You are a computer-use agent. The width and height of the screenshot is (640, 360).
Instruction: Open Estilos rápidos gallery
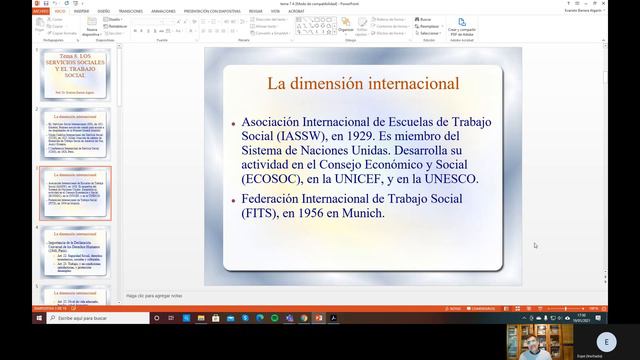(362, 27)
